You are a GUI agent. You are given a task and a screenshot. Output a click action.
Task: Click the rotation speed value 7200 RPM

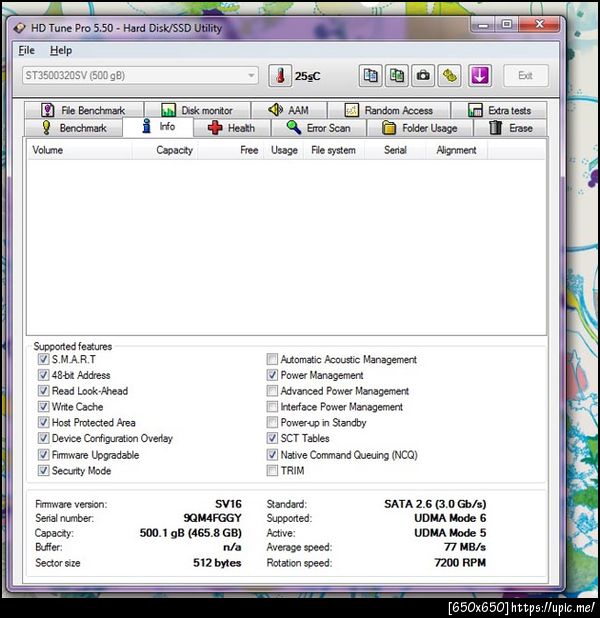[x=460, y=562]
